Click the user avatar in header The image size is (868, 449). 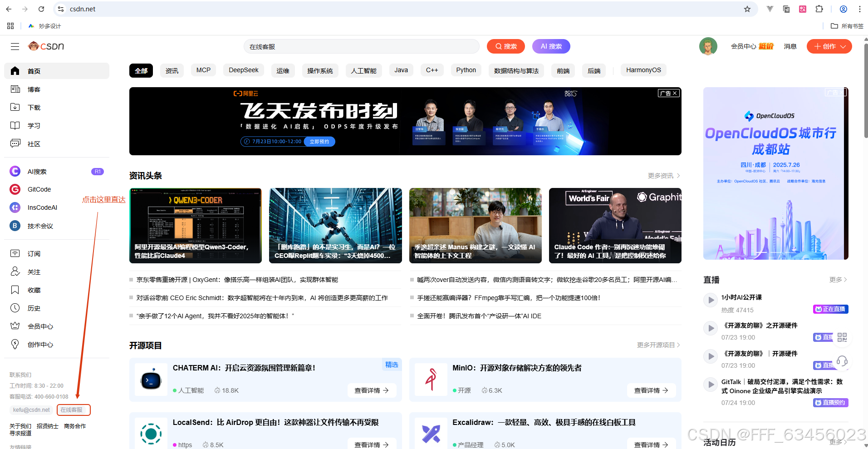(x=708, y=46)
